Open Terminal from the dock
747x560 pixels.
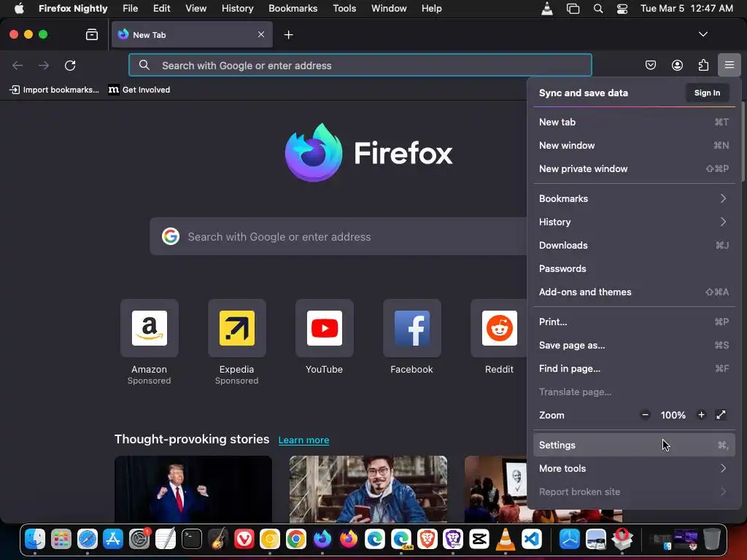tap(192, 539)
